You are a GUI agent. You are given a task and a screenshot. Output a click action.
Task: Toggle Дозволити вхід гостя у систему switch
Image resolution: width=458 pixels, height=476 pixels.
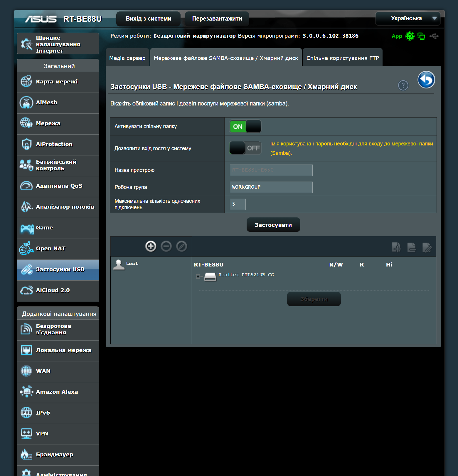245,148
